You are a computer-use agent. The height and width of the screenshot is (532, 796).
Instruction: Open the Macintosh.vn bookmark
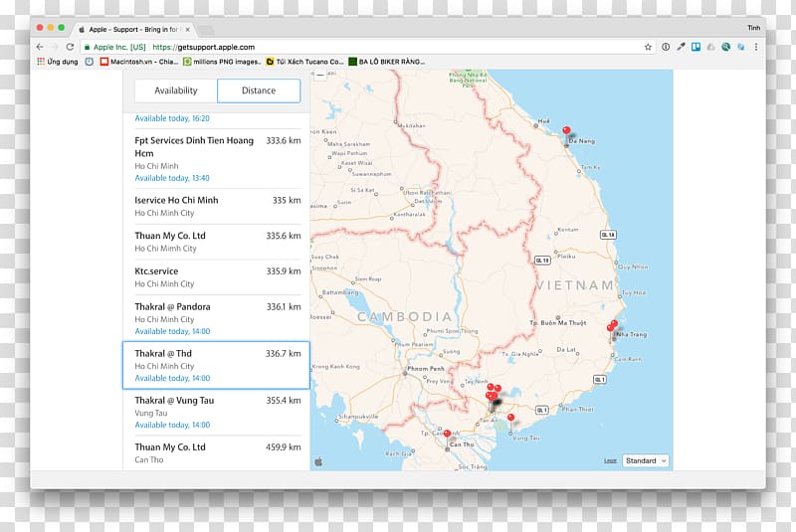[x=139, y=62]
